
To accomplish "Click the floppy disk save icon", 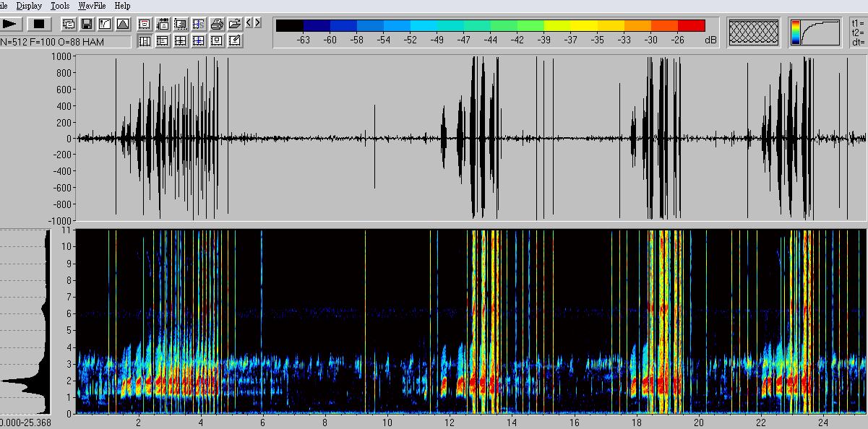I will coord(87,25).
